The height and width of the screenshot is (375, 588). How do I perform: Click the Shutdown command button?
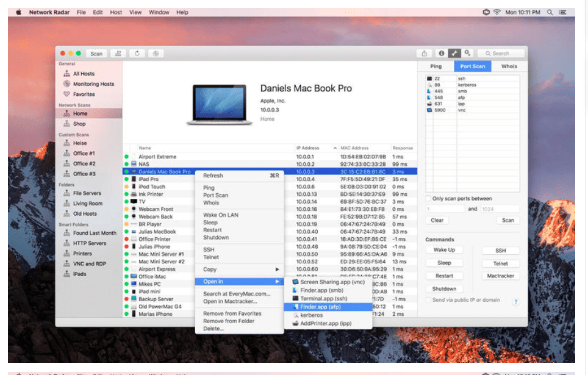click(444, 289)
